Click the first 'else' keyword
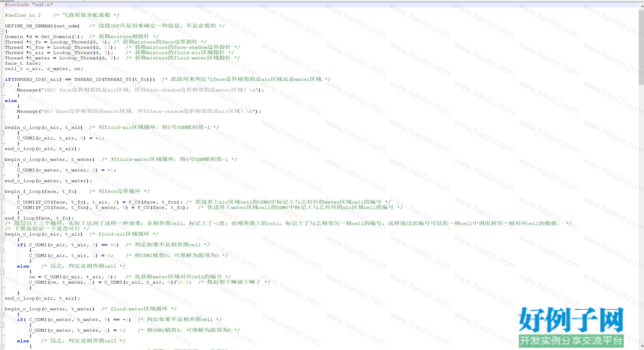The width and height of the screenshot is (644, 350). [11, 101]
